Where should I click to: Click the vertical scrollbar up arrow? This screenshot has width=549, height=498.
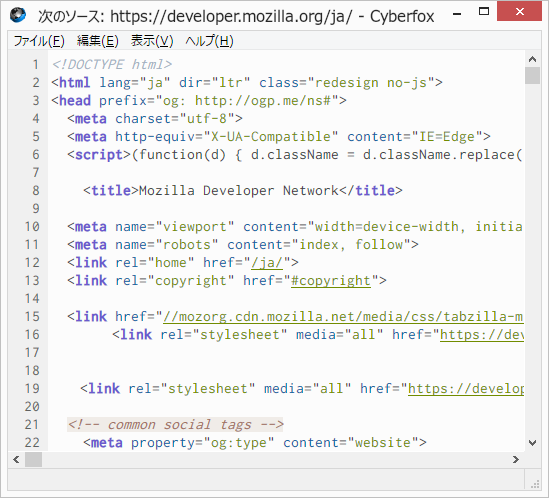tap(533, 59)
